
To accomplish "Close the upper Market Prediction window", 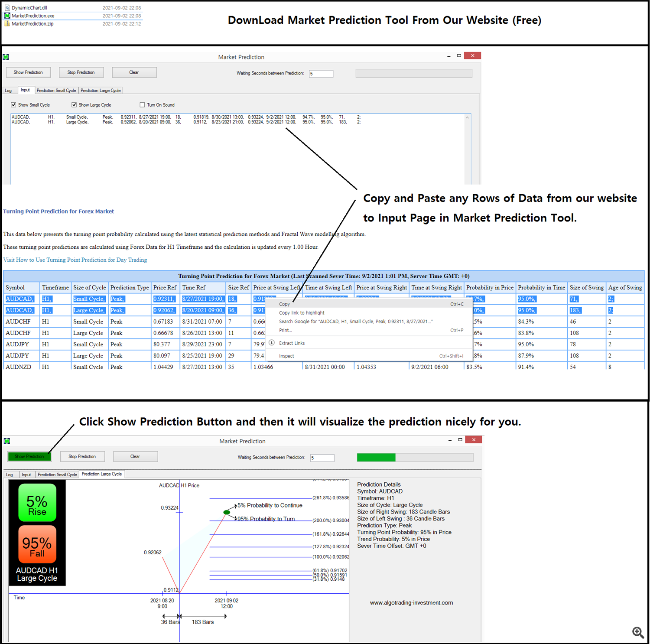I will (472, 55).
